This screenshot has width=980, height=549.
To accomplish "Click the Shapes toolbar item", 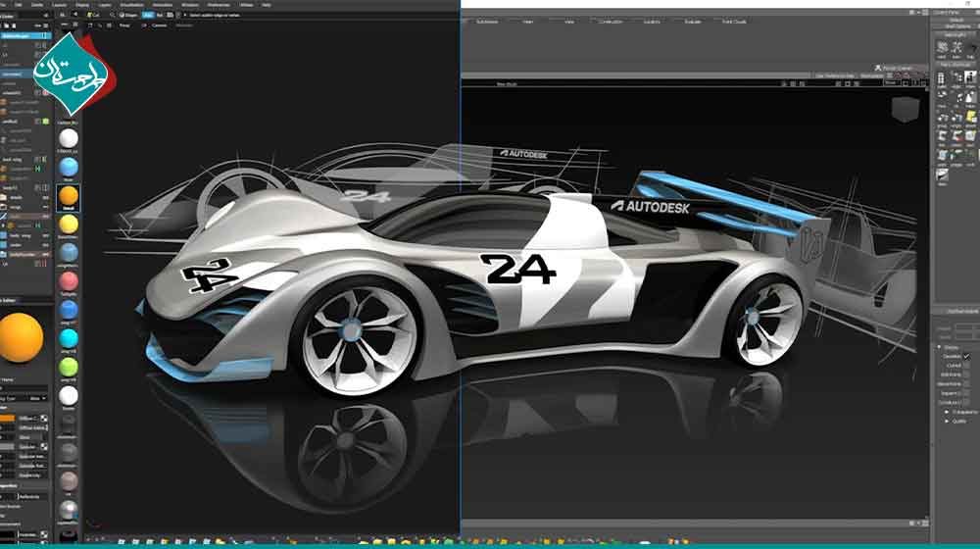I will click(128, 15).
